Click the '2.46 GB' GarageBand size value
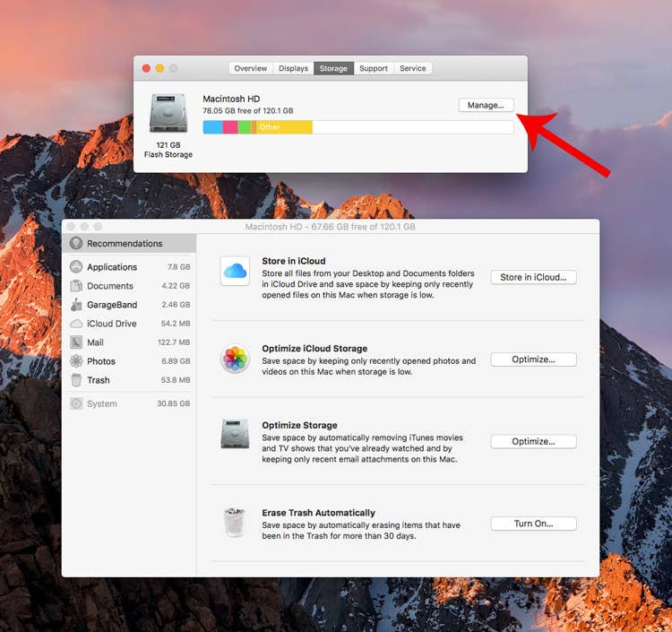 (x=176, y=305)
